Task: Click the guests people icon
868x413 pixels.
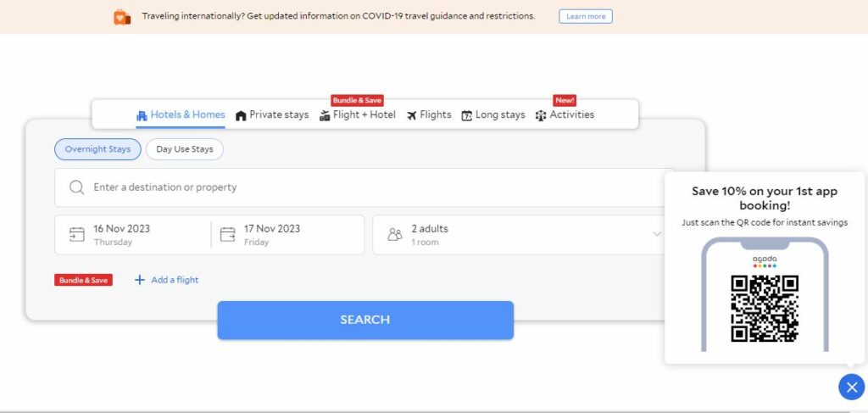Action: pyautogui.click(x=395, y=235)
